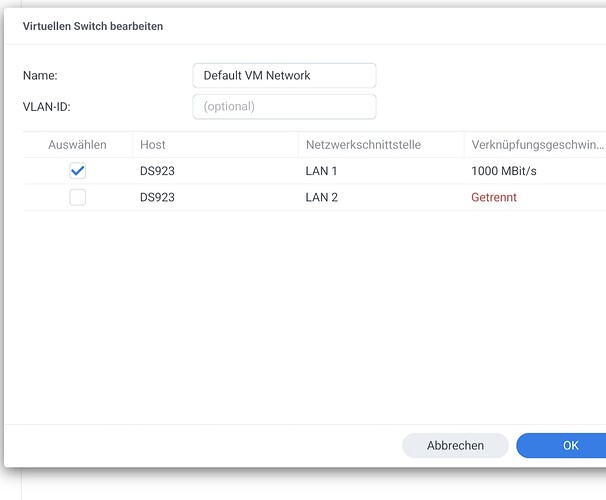Select the LAN 1 interface cell

(322, 171)
